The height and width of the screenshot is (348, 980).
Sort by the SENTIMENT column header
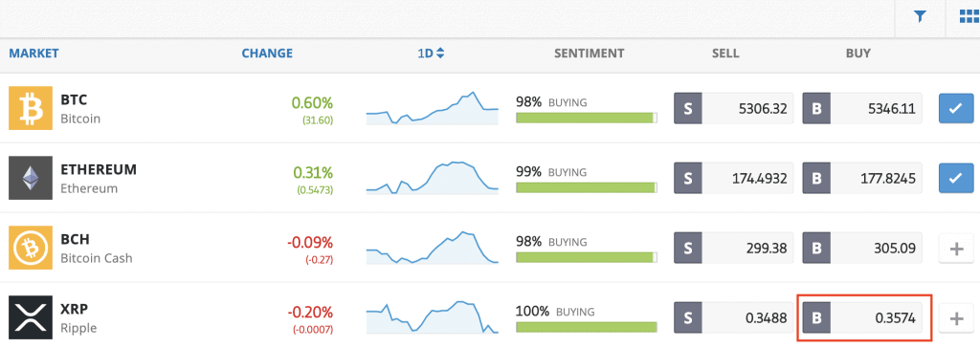tap(589, 54)
